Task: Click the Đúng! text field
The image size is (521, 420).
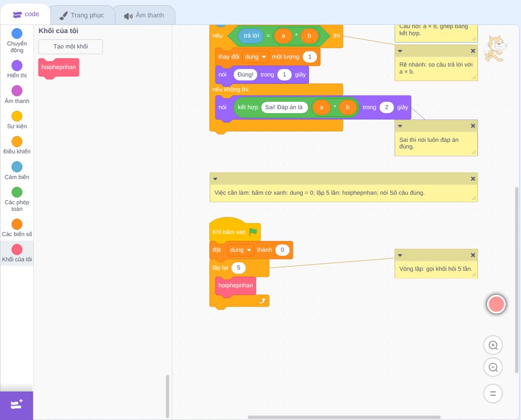Action: click(245, 75)
